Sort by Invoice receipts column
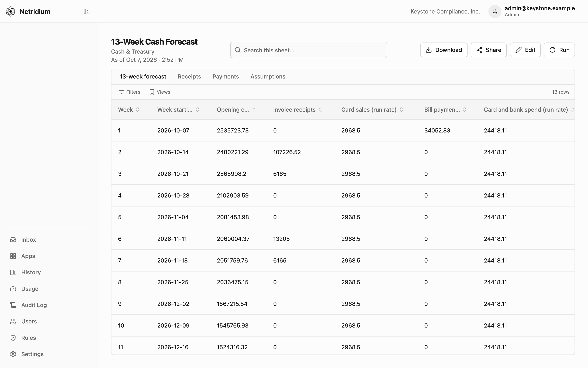 320,110
